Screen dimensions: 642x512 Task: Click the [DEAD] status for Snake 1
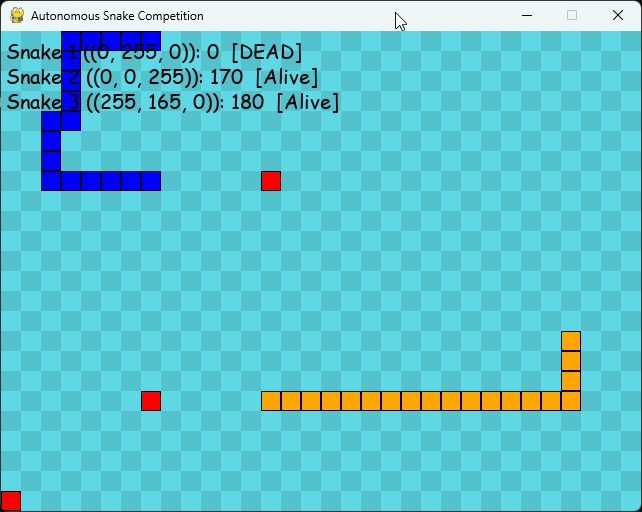[266, 53]
